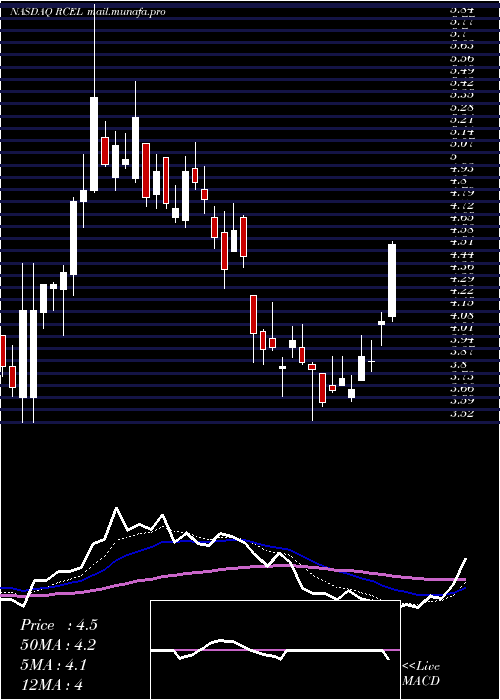Select the 'Price : 4.5' readout
Viewport: 500px width, 700px height.
click(59, 625)
